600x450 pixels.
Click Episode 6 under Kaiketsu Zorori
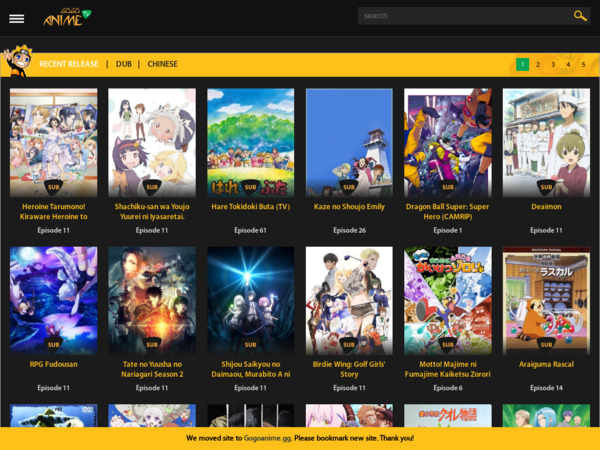448,388
